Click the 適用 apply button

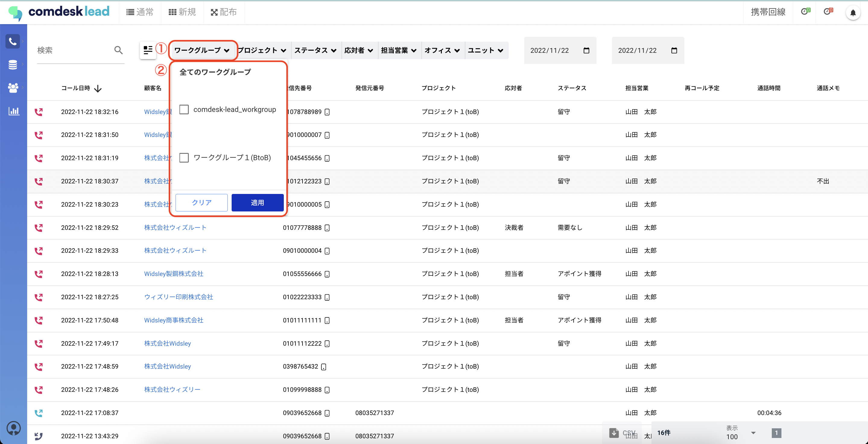tap(257, 202)
